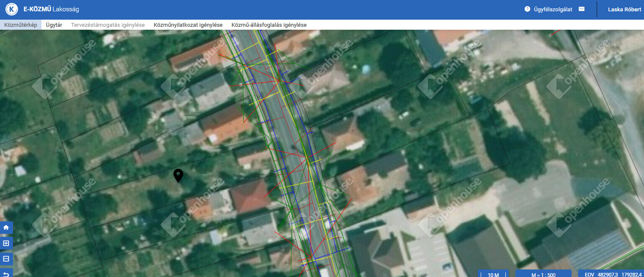Click the undo back arrow map button
This screenshot has height=277, width=644.
pos(6,273)
